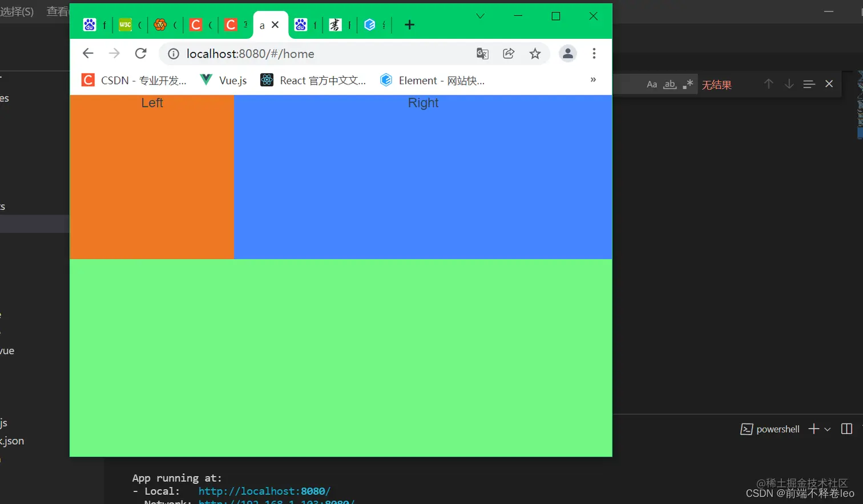The height and width of the screenshot is (504, 863).
Task: Toggle regex search in the find widget
Action: click(688, 84)
